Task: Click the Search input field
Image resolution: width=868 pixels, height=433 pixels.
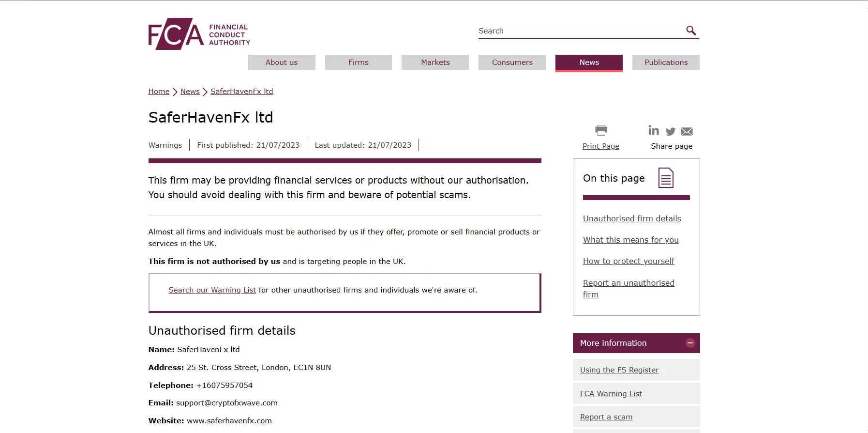Action: (x=581, y=31)
